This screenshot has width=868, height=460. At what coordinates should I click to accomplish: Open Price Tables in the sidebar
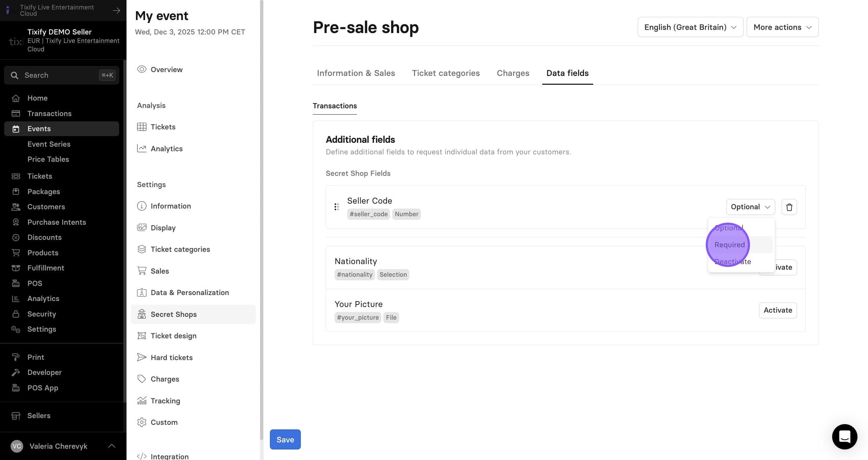tap(48, 159)
